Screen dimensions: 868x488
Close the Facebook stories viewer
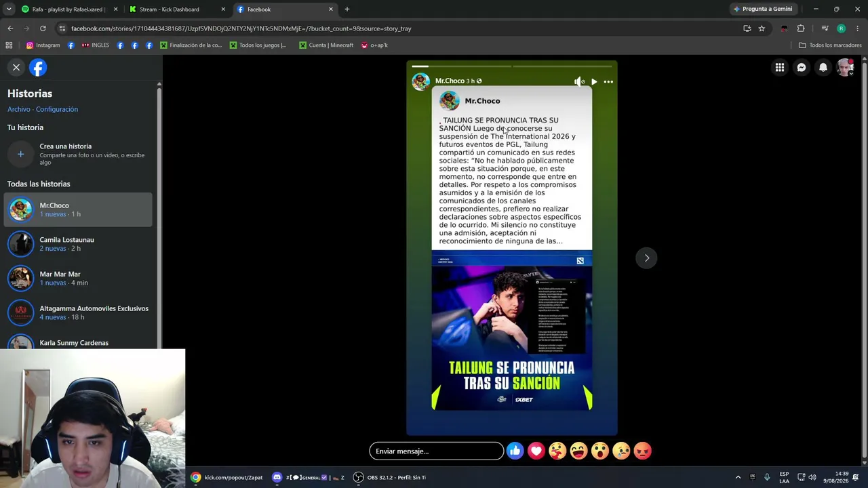[x=16, y=67]
